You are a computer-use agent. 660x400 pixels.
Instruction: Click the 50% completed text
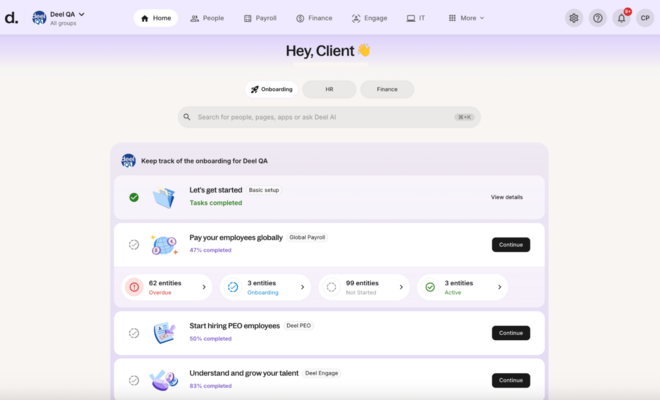(x=210, y=339)
